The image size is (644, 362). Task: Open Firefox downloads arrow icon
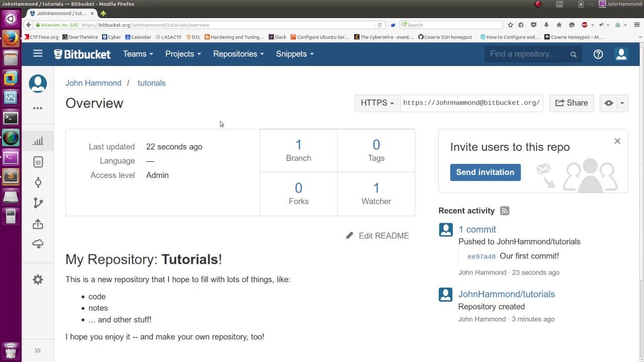546,25
